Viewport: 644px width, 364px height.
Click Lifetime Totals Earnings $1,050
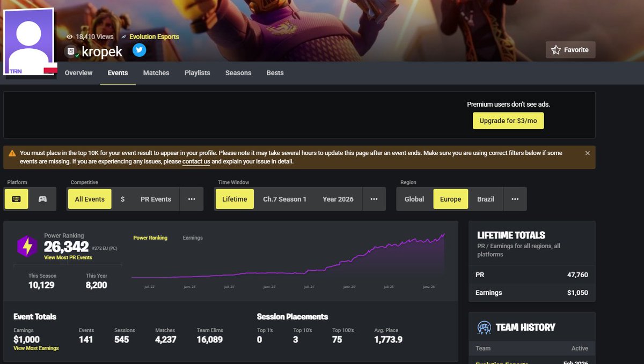coord(577,293)
